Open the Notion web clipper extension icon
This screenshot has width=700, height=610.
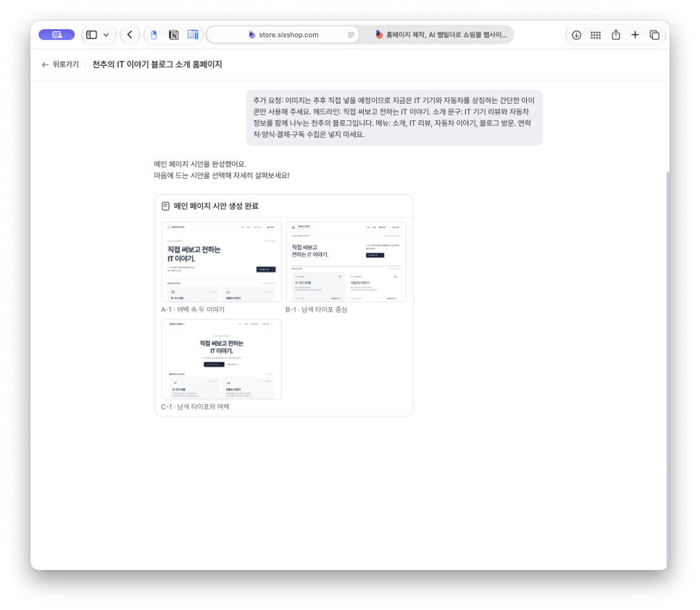pyautogui.click(x=174, y=35)
